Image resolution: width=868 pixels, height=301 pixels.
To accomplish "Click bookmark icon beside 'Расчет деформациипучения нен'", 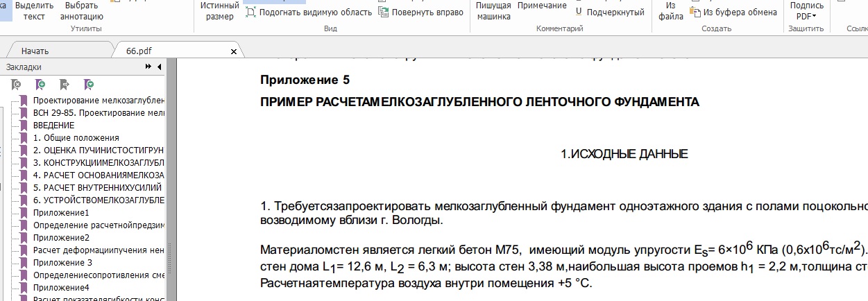I will (24, 250).
